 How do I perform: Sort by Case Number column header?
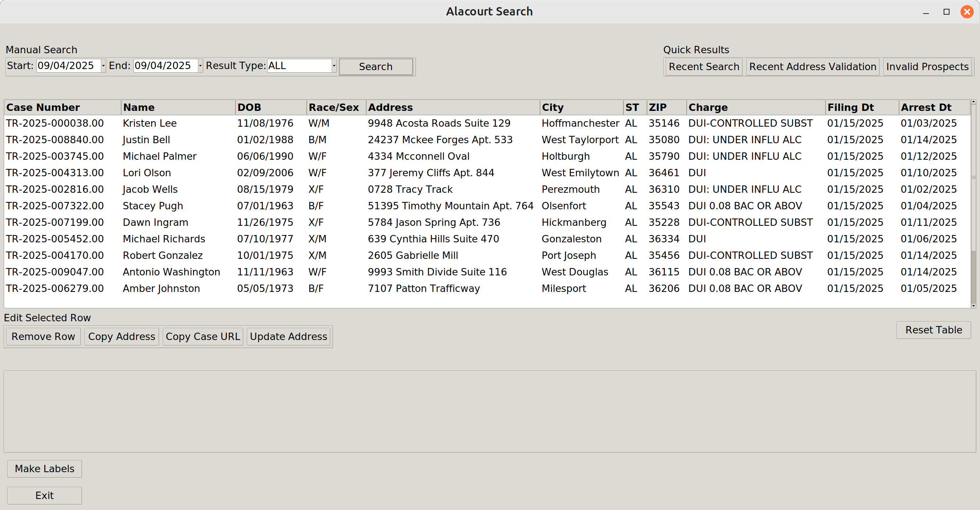[63, 108]
